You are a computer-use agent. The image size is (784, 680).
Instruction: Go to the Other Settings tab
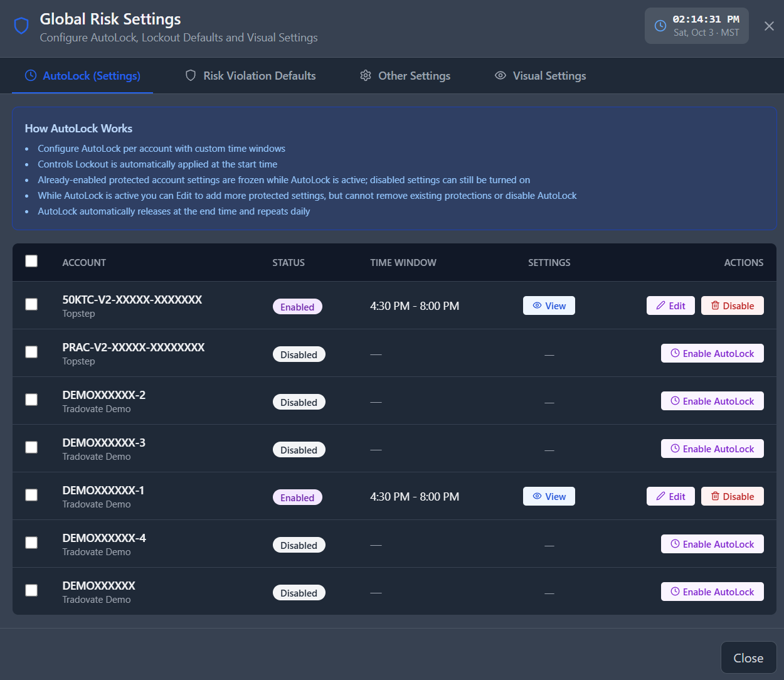[405, 76]
